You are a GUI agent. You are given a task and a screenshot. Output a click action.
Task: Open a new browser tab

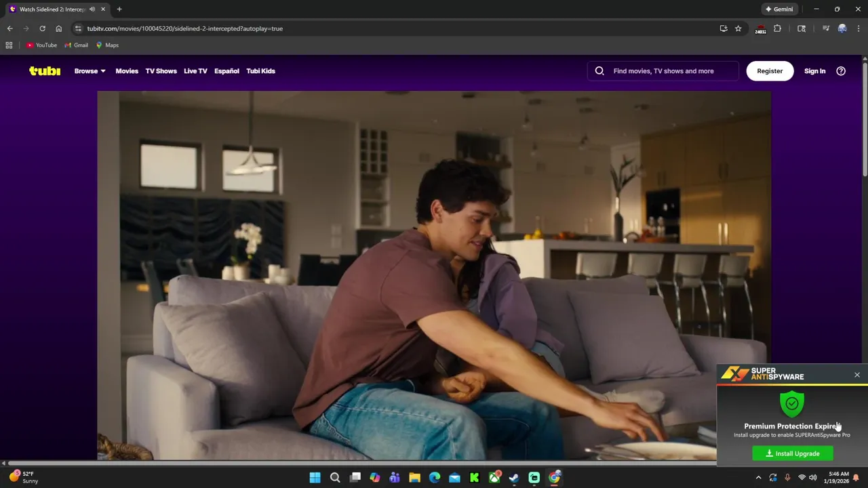pos(119,9)
